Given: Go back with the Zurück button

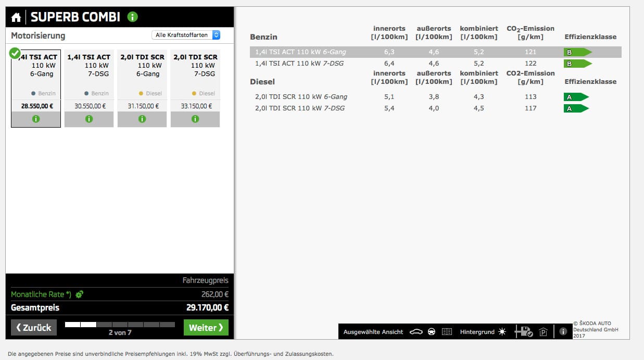Looking at the screenshot, I should (34, 328).
